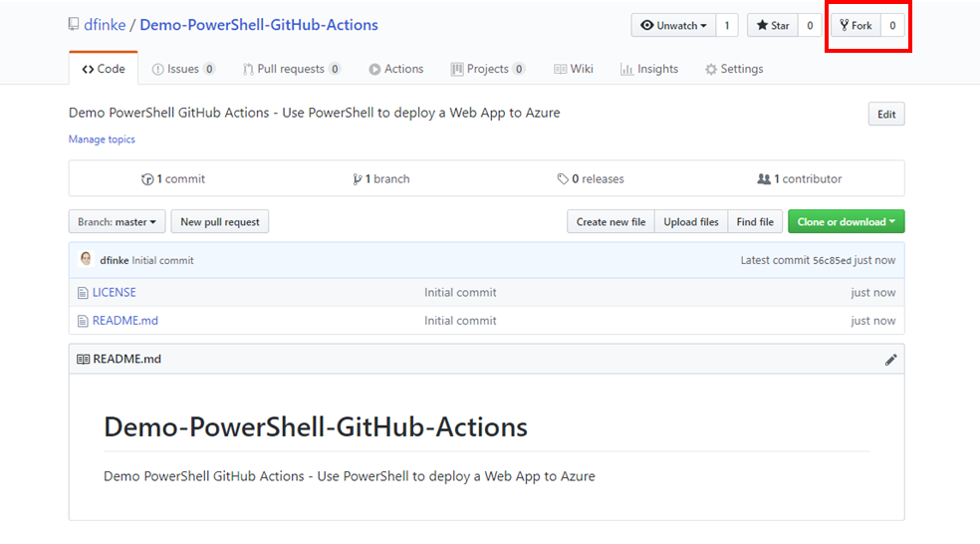Click the watchers count 1
Image resolution: width=980 pixels, height=544 pixels.
click(727, 26)
